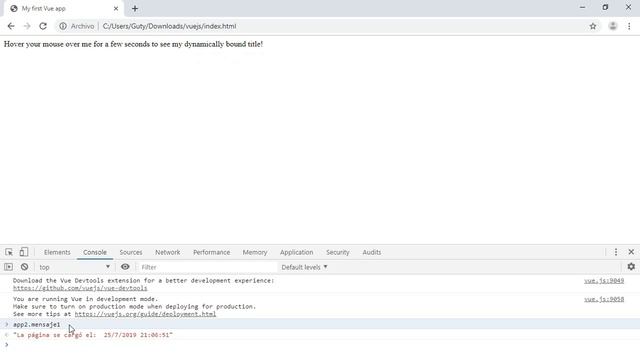Switch to the Console panel
640x360 pixels.
95,252
